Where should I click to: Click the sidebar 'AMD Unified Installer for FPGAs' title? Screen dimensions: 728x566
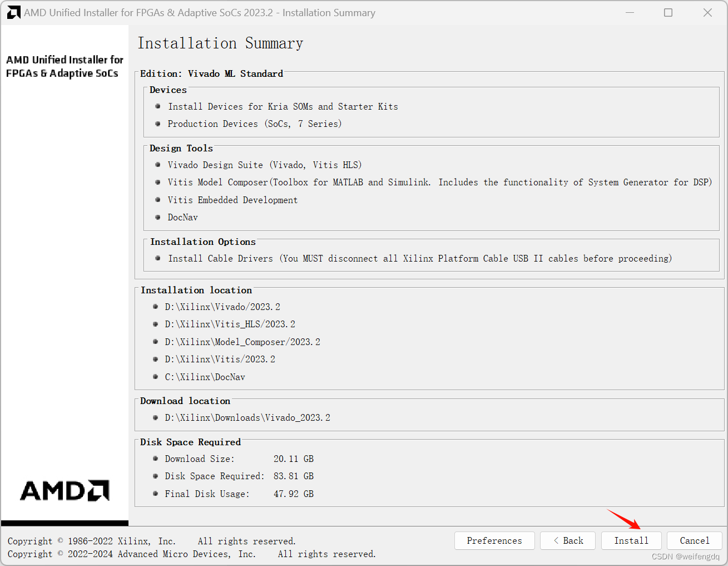(65, 66)
